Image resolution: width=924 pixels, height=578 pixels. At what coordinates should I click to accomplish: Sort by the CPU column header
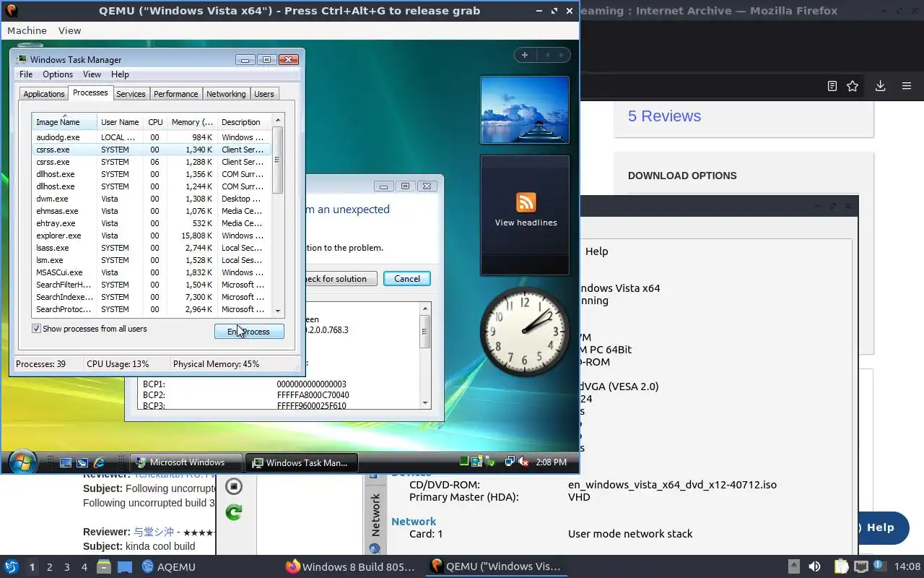155,122
